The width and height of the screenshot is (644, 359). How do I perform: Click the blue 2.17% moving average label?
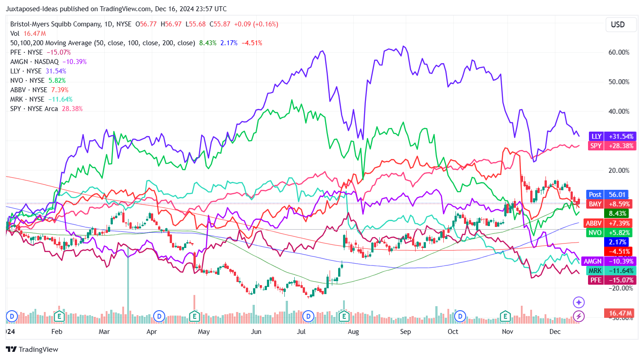(616, 242)
